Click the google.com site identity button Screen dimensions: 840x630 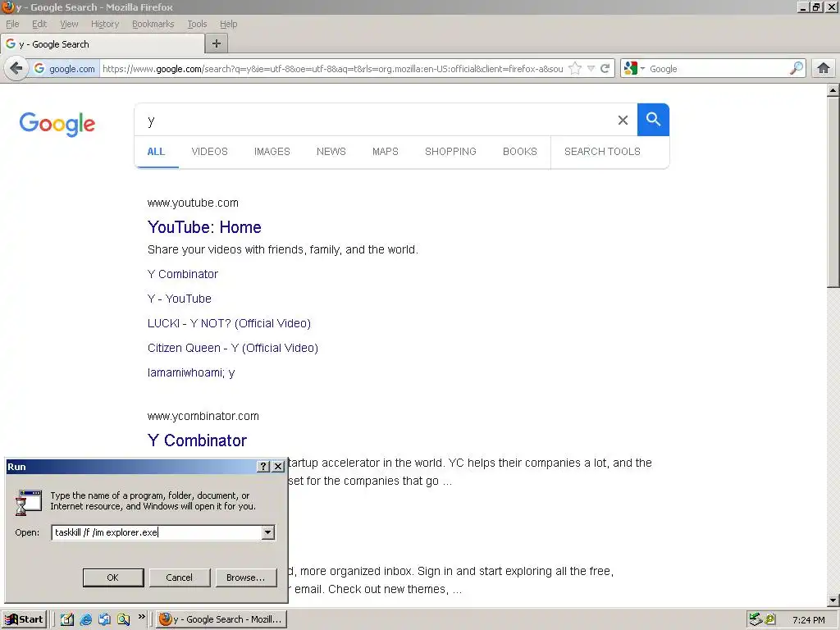[64, 69]
